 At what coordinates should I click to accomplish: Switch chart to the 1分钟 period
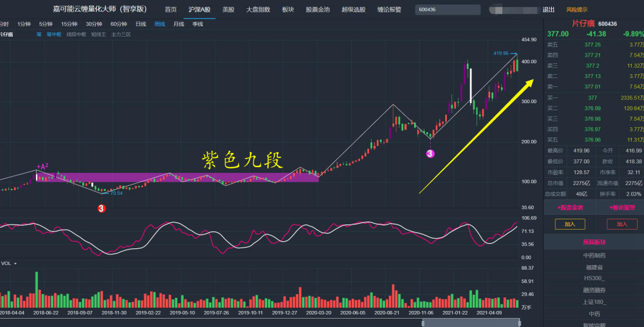pos(24,24)
